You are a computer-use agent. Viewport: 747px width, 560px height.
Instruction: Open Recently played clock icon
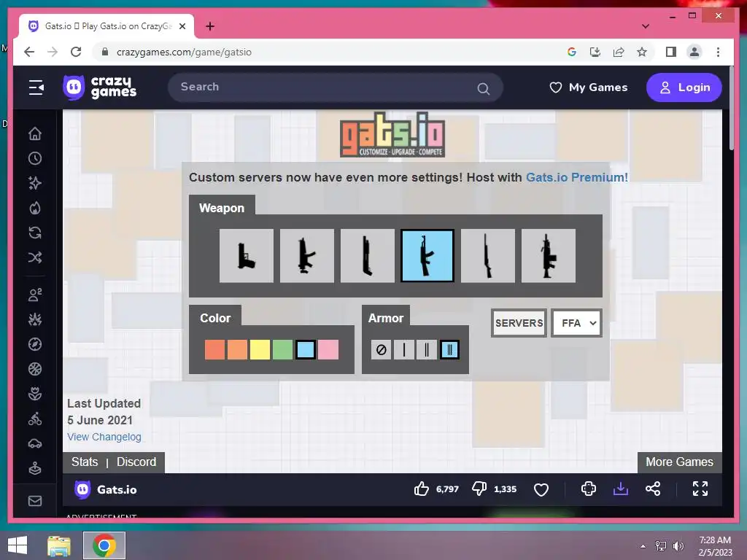[35, 158]
